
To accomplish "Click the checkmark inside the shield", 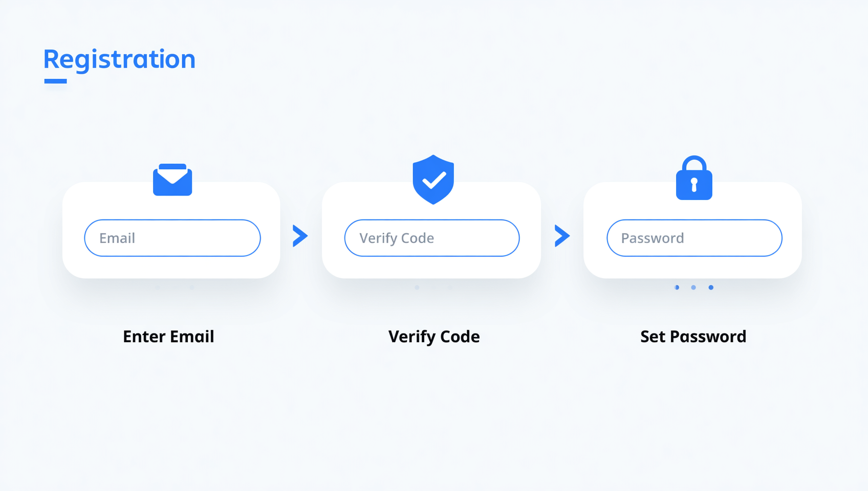I will (x=434, y=180).
